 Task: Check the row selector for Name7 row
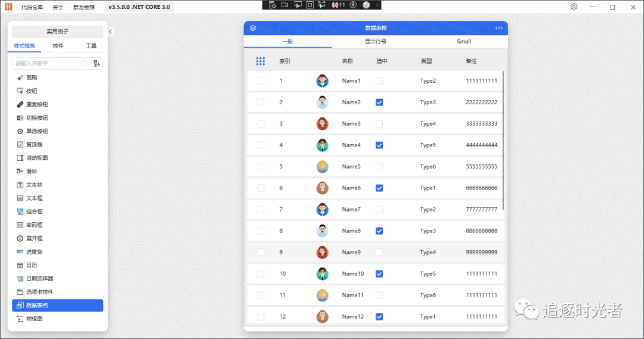(x=261, y=209)
